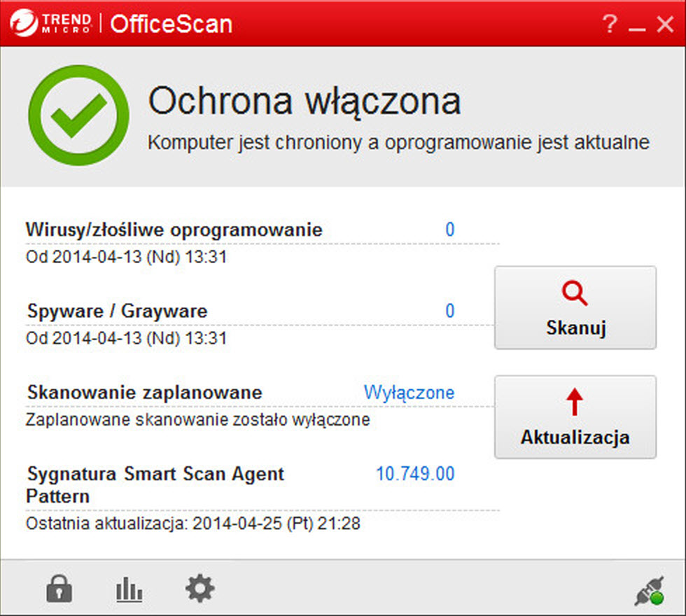Open the Spyware / Grayware count 0 link
This screenshot has width=686, height=616.
[449, 311]
